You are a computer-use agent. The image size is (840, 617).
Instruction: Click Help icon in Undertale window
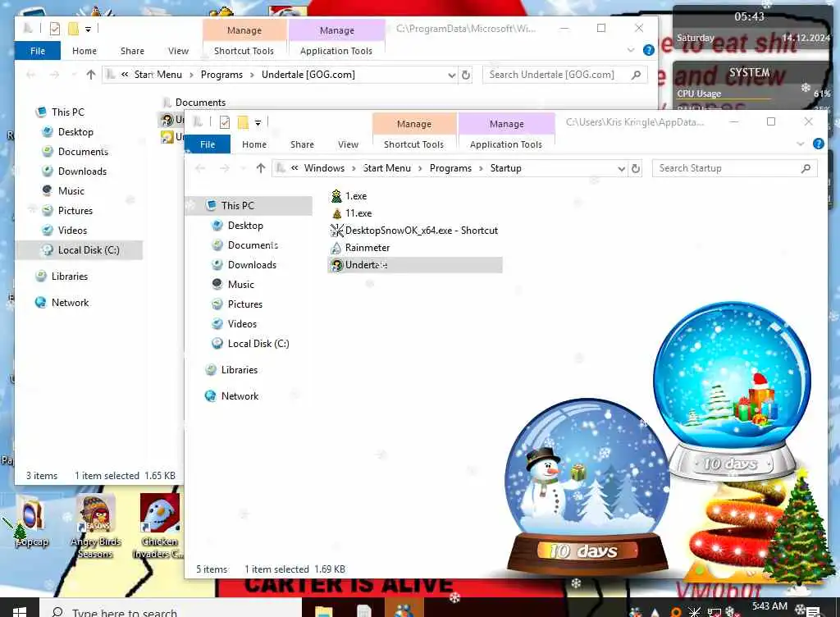tap(648, 50)
